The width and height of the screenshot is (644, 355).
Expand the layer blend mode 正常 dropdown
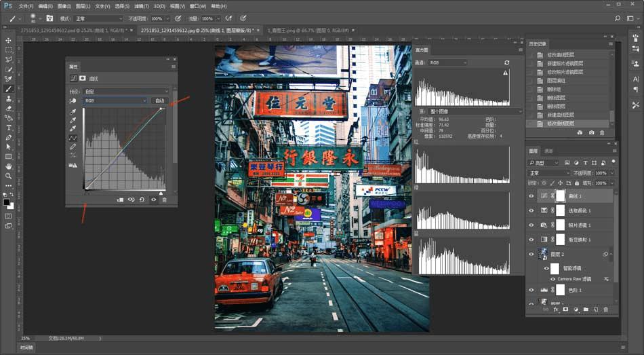(550, 173)
